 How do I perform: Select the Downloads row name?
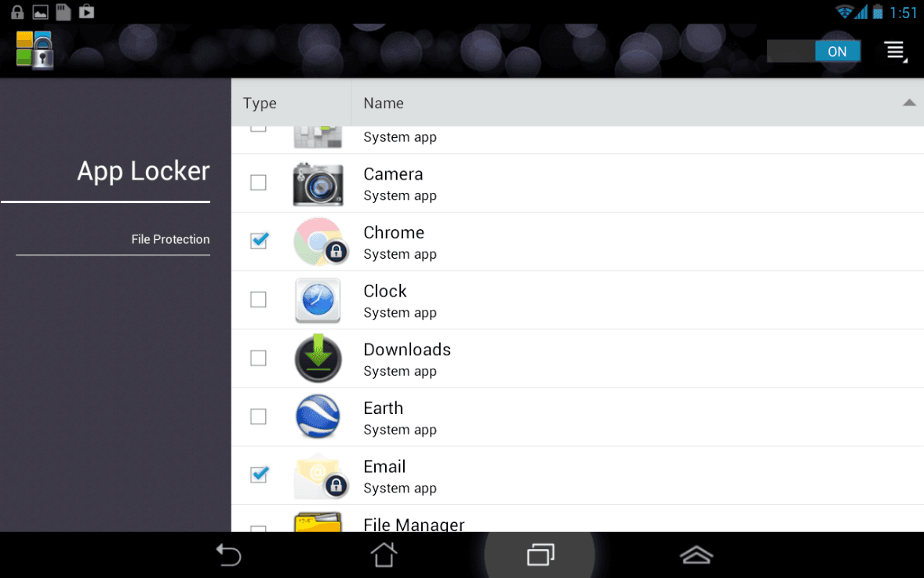click(x=407, y=350)
